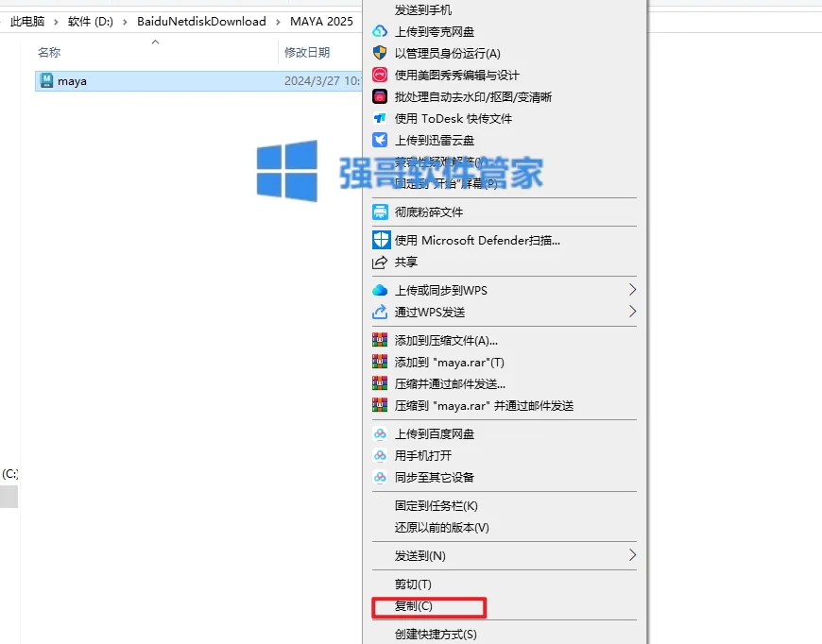Image resolution: width=822 pixels, height=644 pixels.
Task: Click the WPS send icon
Action: pyautogui.click(x=380, y=312)
